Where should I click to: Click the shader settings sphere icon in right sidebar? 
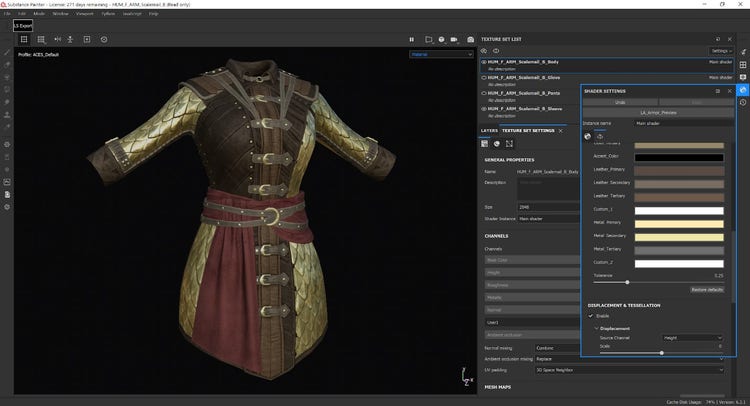click(x=743, y=89)
